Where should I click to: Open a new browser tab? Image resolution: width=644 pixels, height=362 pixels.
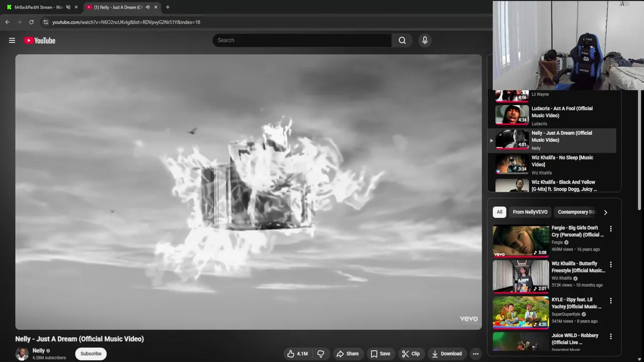coord(168,7)
